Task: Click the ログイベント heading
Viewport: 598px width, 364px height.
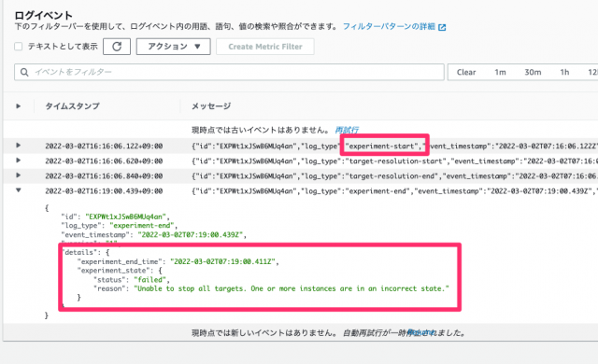Action: 44,15
